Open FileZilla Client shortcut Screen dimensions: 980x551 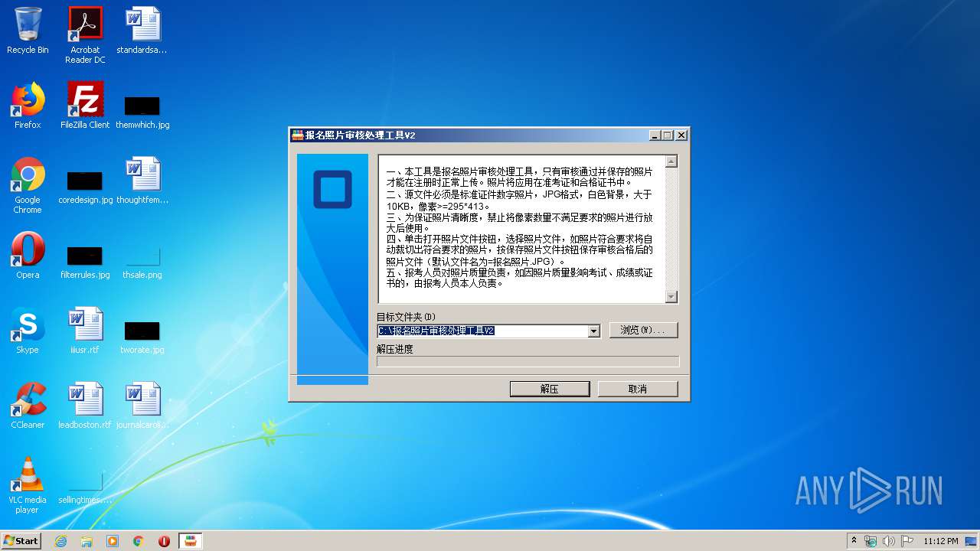(85, 106)
